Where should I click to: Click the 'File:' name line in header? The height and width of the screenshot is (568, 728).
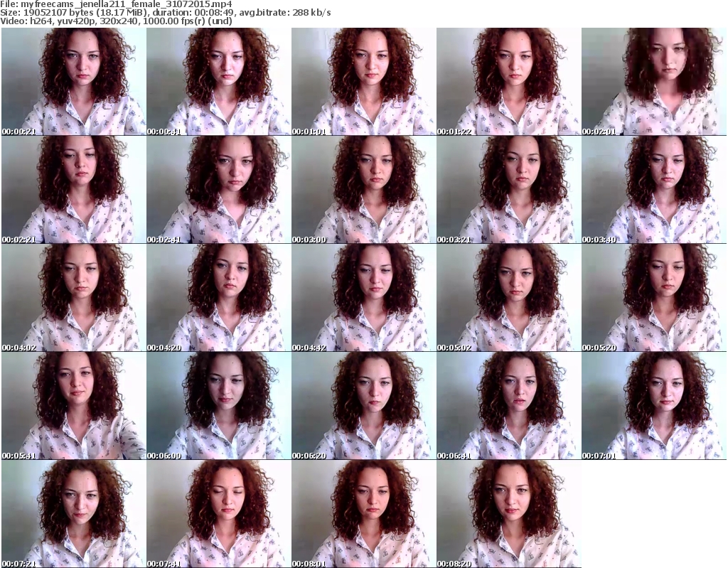coord(116,4)
